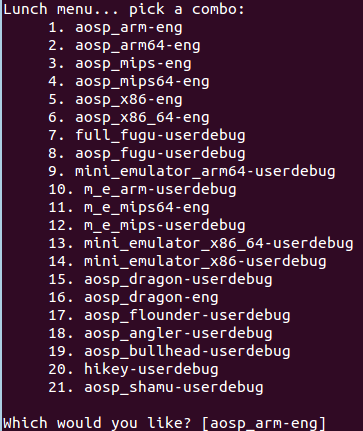
Task: Click full_fugu-userdebug entry
Action: coord(160,136)
